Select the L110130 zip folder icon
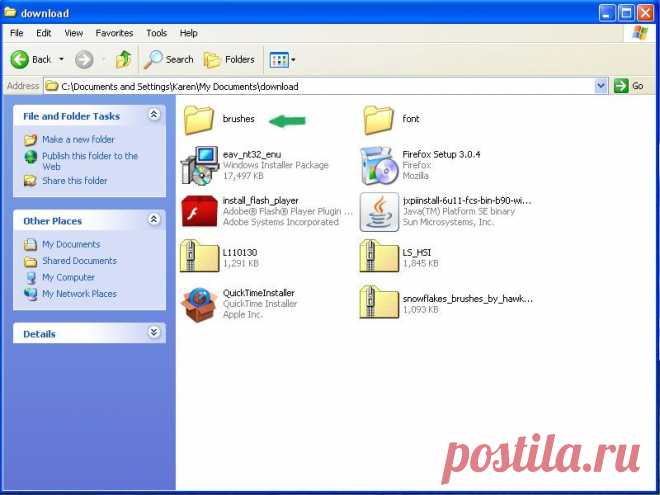This screenshot has height=495, width=660. click(200, 256)
